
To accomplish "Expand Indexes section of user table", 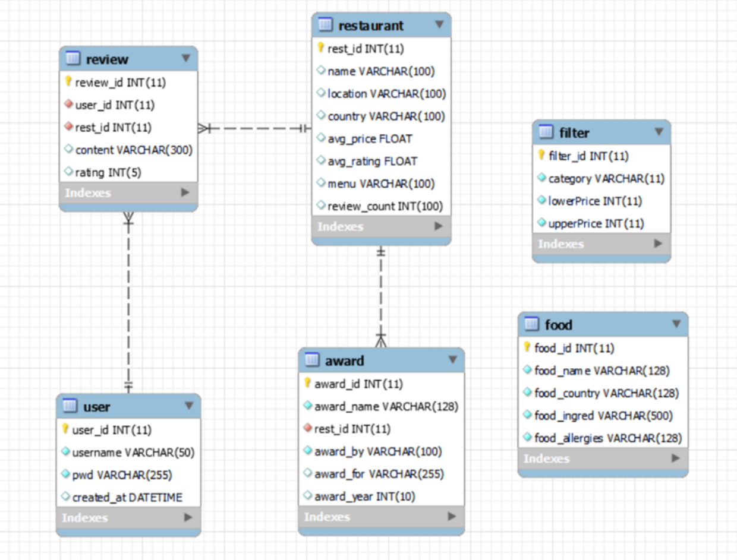I will tap(188, 517).
